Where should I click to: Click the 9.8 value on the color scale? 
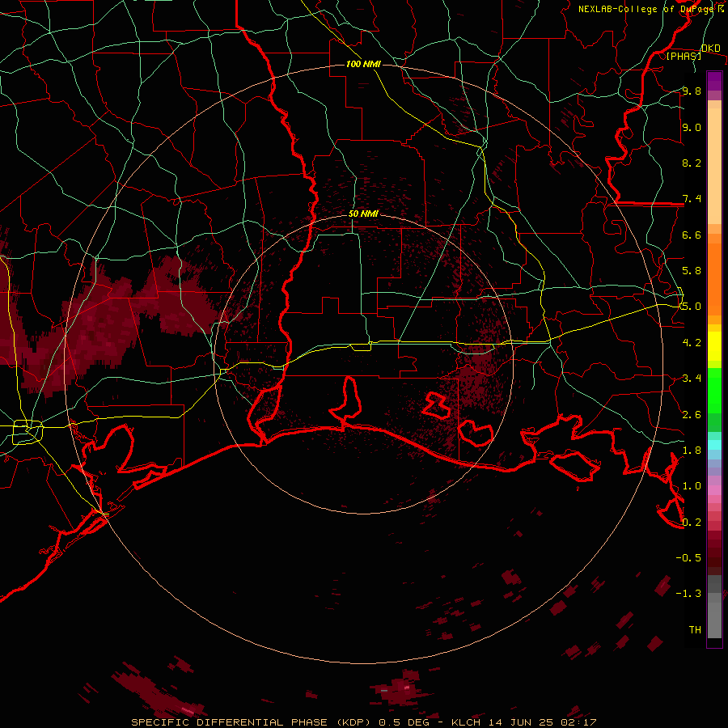pos(692,91)
